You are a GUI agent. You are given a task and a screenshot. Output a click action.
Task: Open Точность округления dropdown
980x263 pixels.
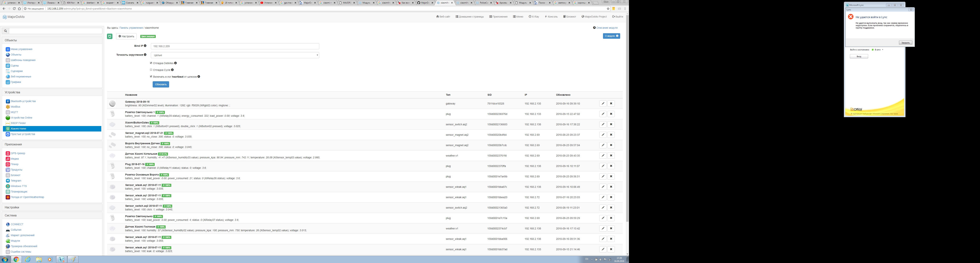tap(235, 55)
